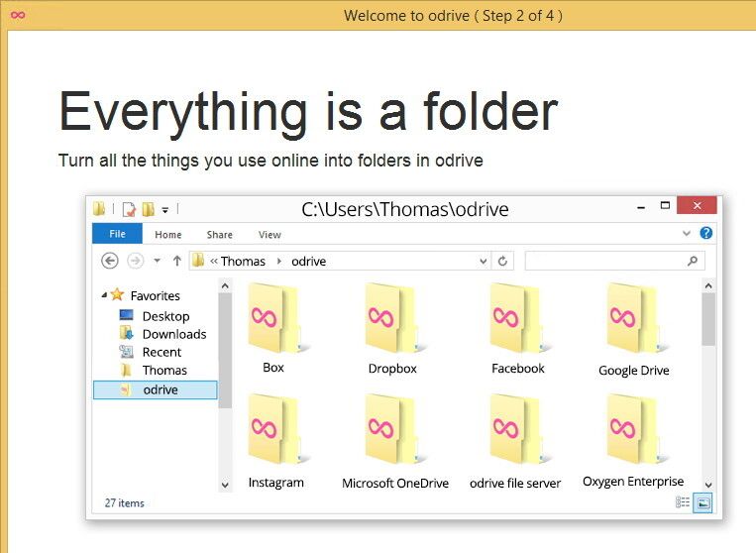756x553 pixels.
Task: Switch to the Share tab
Action: click(x=219, y=234)
